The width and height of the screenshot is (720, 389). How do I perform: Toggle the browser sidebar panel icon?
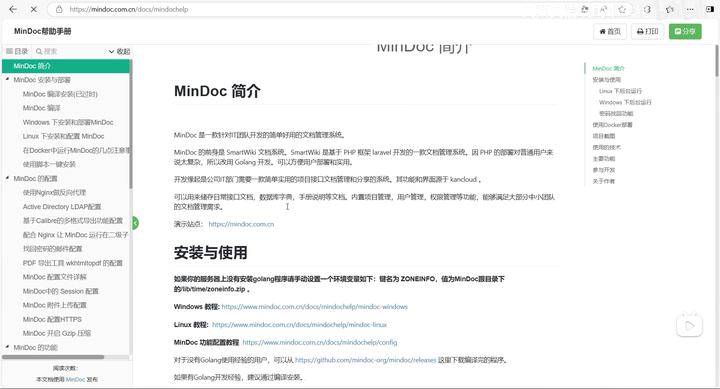pos(710,9)
